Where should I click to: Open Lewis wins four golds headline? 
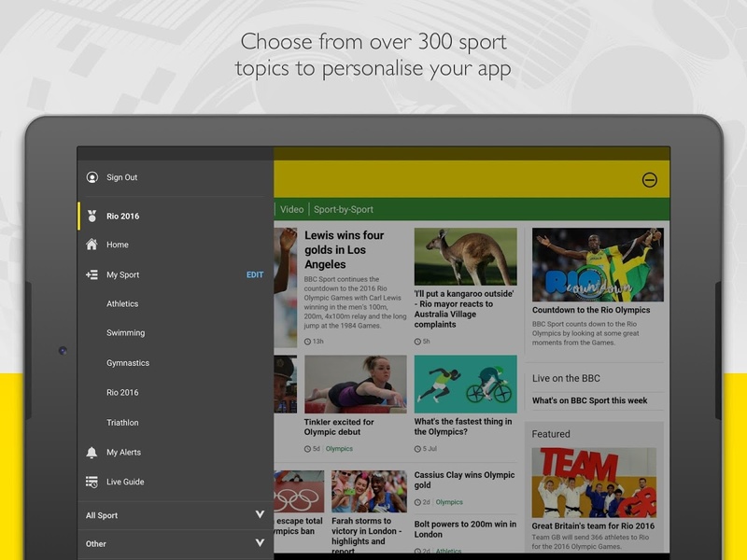[344, 249]
